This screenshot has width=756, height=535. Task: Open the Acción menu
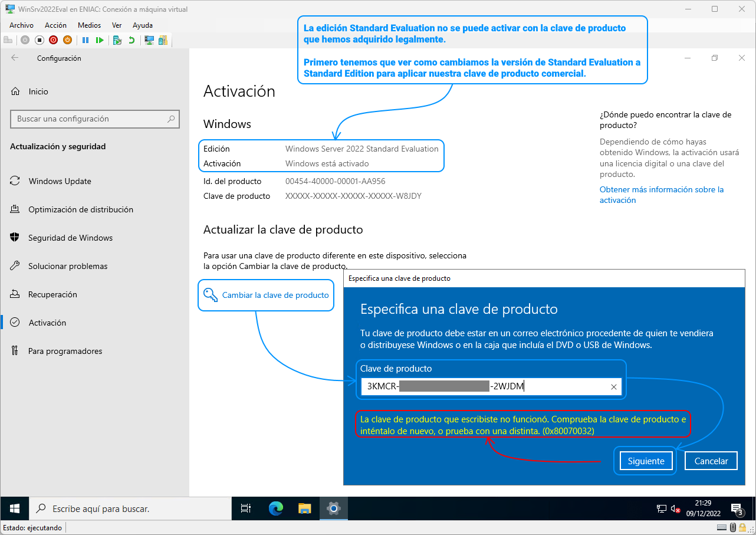(55, 25)
